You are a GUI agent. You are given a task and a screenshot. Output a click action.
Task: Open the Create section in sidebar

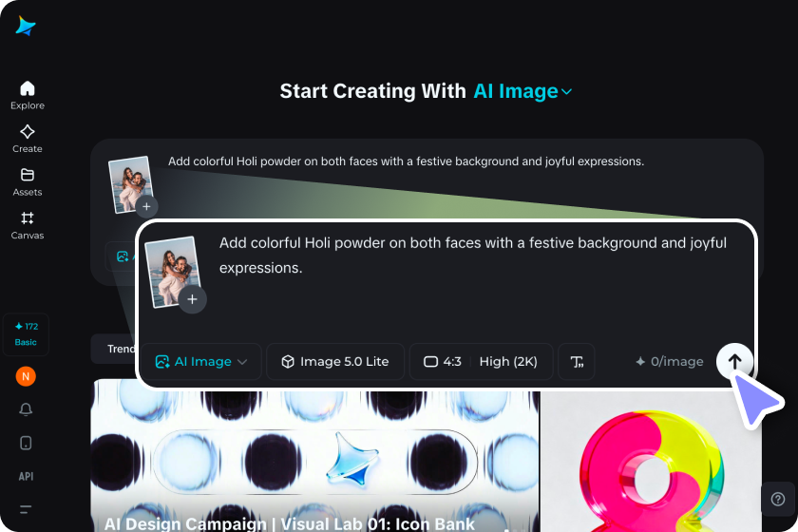[28, 139]
